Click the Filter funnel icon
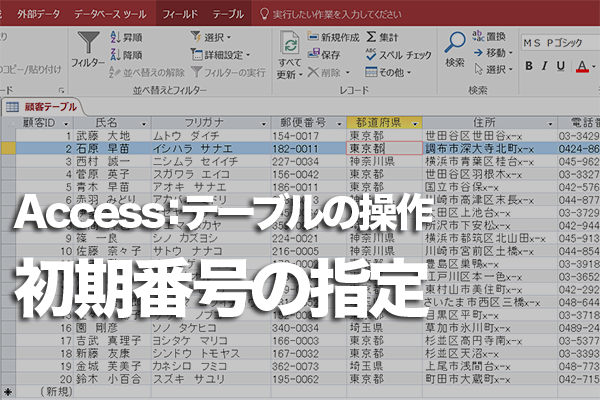This screenshot has width=600, height=400. coord(88,42)
